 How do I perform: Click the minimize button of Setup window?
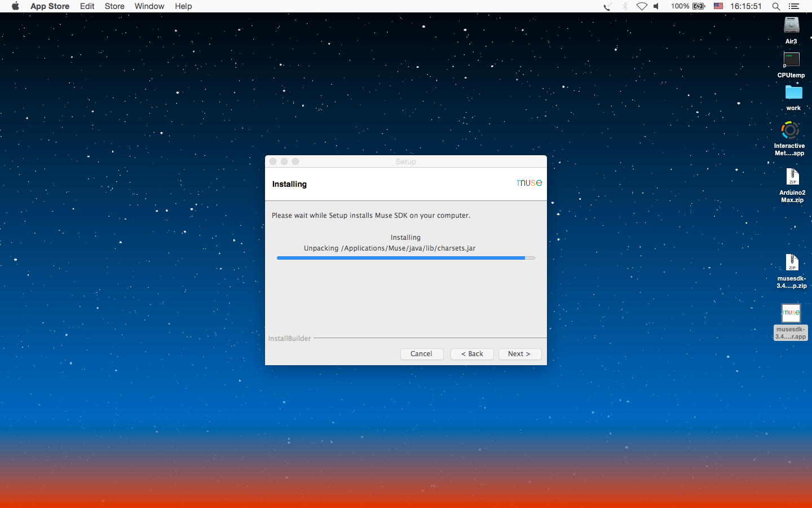pyautogui.click(x=284, y=161)
